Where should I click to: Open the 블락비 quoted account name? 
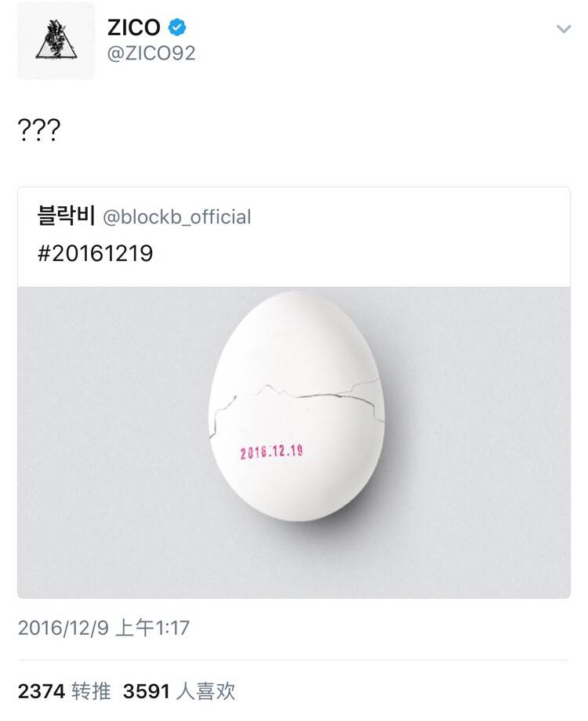pyautogui.click(x=66, y=216)
